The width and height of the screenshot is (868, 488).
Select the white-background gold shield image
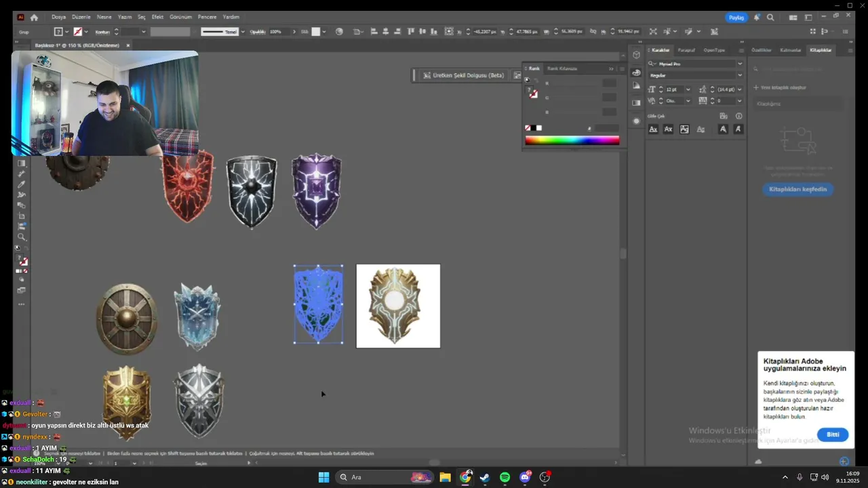click(x=398, y=306)
